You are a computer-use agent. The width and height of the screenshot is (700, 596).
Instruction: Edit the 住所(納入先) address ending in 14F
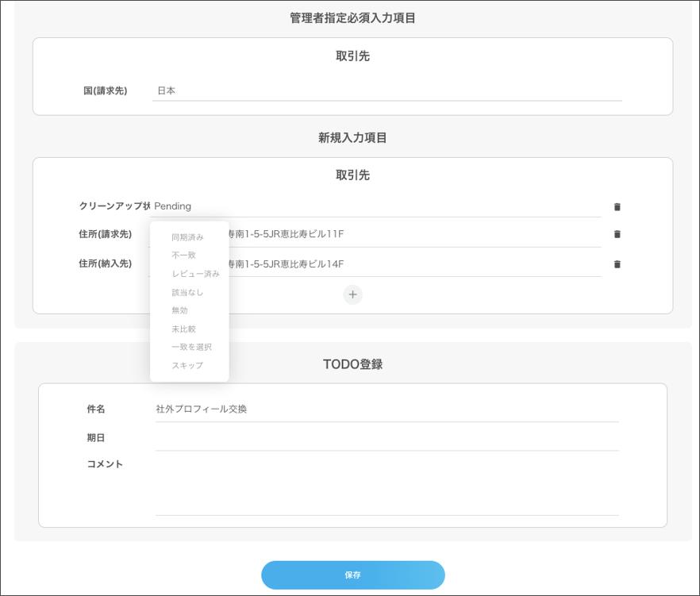(x=413, y=264)
